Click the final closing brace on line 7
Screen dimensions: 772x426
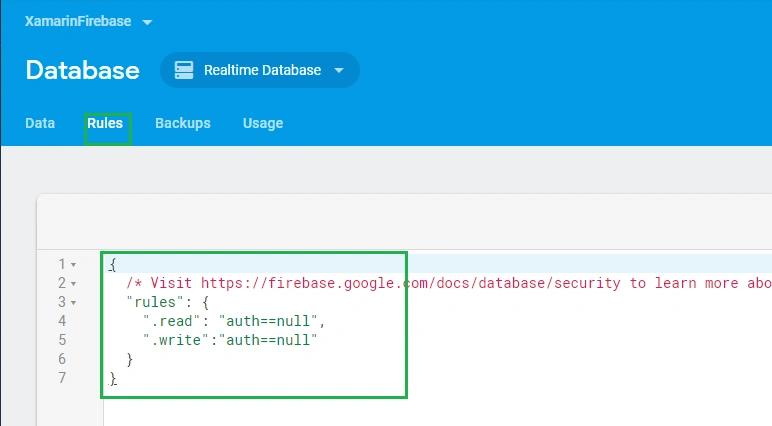click(x=113, y=378)
